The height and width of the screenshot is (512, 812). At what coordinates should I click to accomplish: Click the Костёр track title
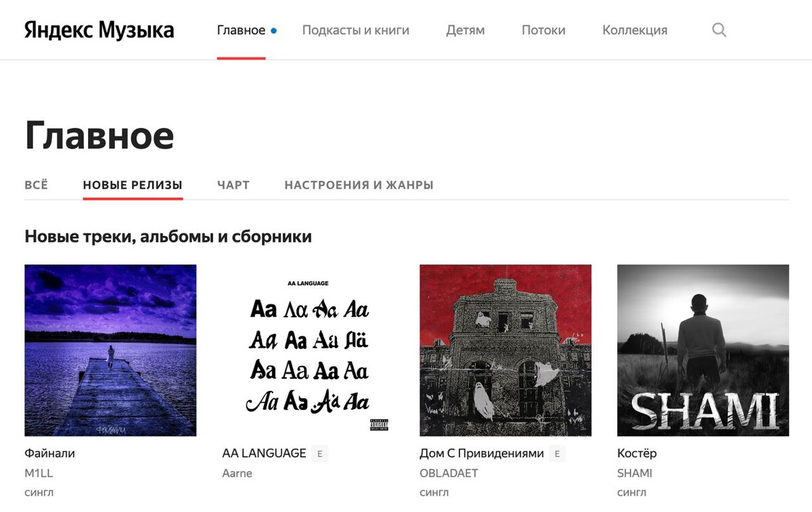tap(637, 453)
